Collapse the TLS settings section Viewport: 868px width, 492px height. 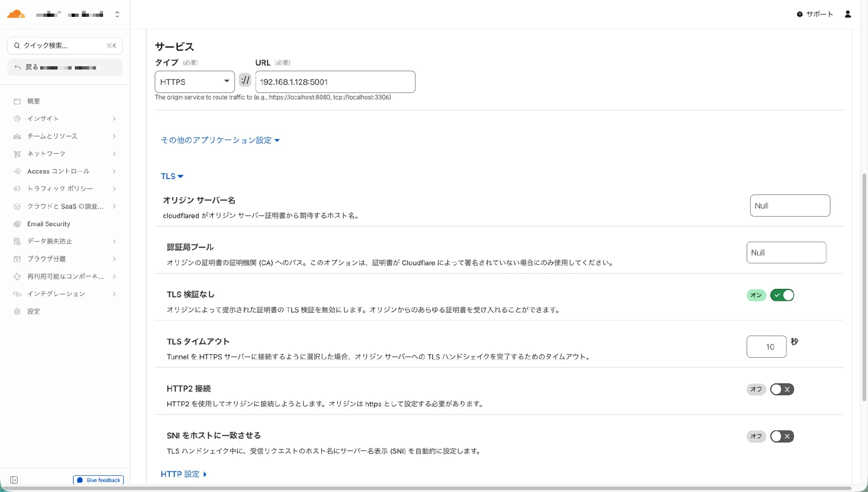tap(172, 176)
